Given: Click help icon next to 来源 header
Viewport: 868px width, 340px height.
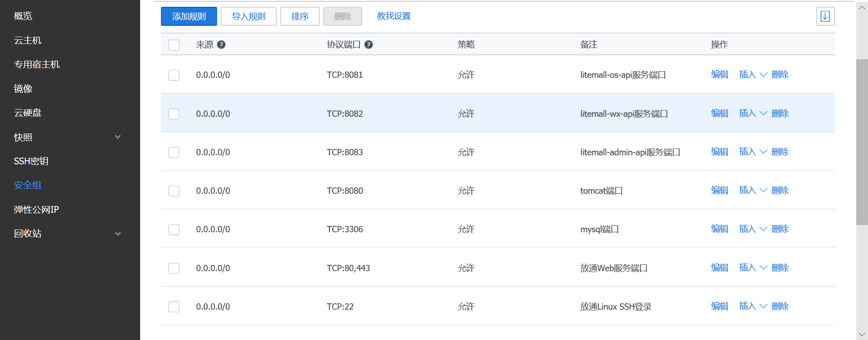Looking at the screenshot, I should 221,44.
